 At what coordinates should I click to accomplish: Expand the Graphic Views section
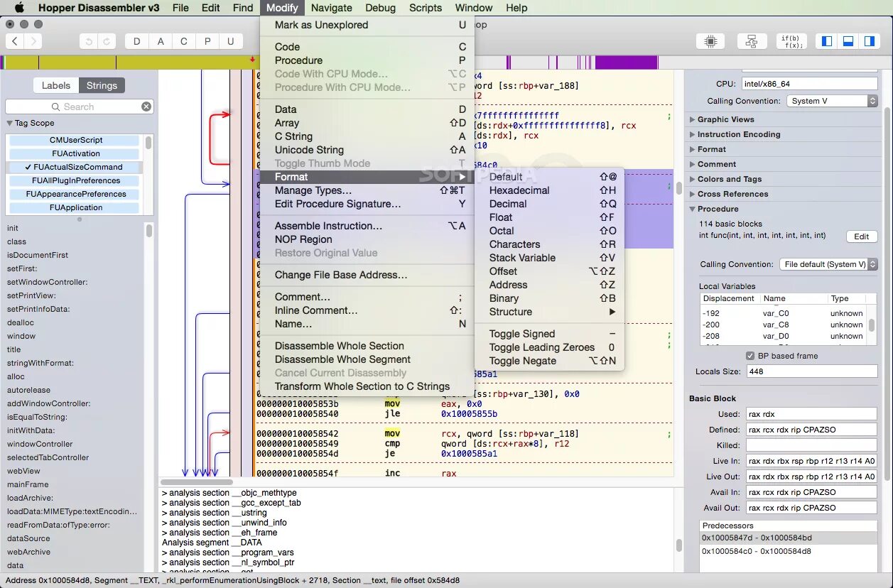pos(693,119)
